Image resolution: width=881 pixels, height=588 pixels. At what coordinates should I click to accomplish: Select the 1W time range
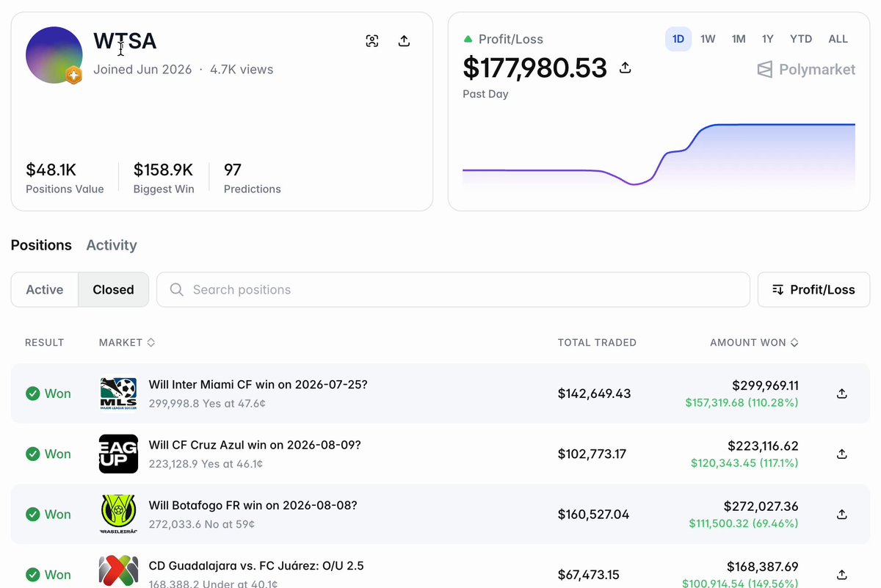708,39
